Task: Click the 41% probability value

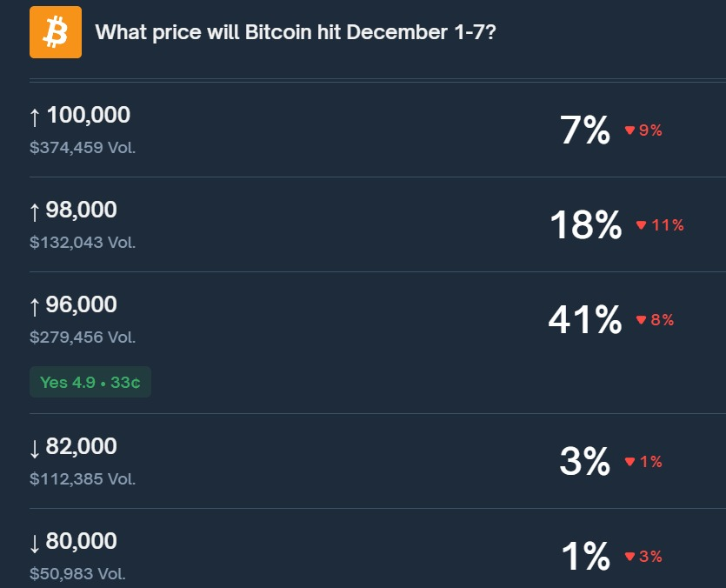Action: click(584, 320)
